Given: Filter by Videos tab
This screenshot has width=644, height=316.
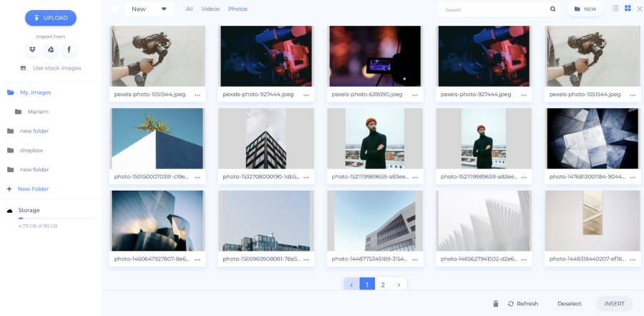Looking at the screenshot, I should [x=210, y=9].
